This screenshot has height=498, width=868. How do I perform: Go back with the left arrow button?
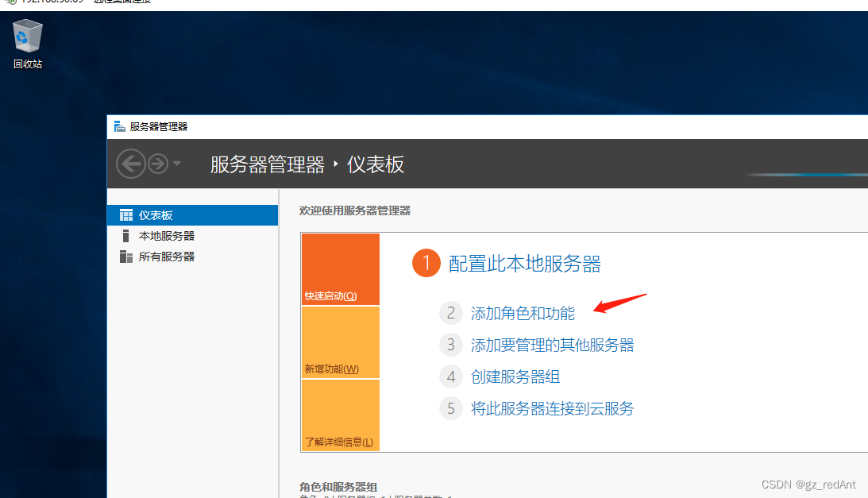pos(131,164)
